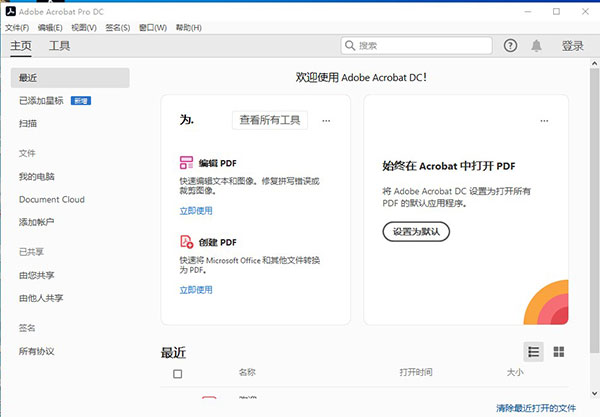Switch to grid thumbnail view
600x417 pixels.
click(x=559, y=352)
